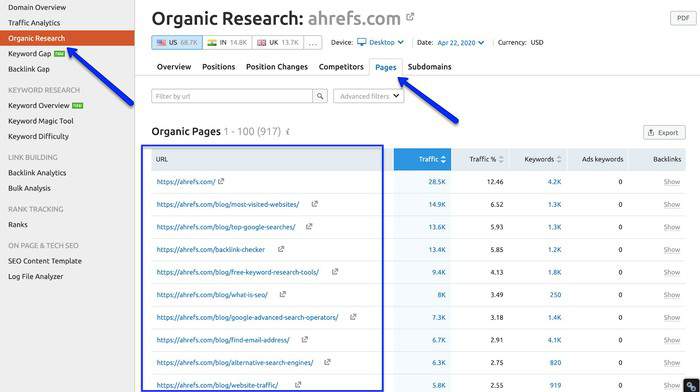The image size is (700, 392).
Task: Open the blog/what-is-seo URL link
Action: click(212, 295)
